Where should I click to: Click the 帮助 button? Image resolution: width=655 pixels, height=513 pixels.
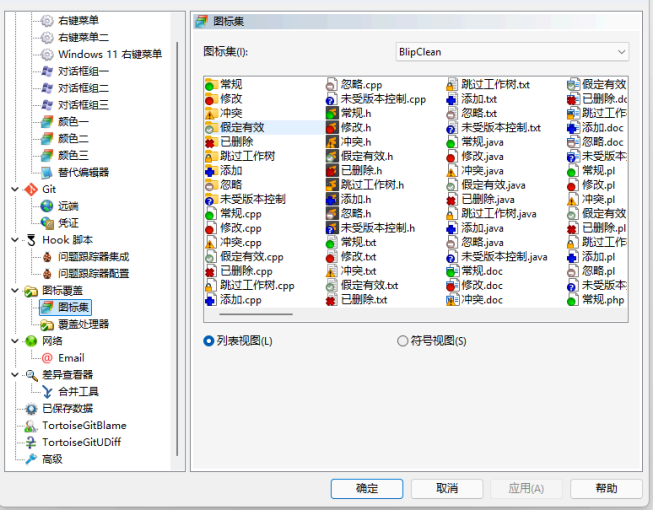point(608,490)
